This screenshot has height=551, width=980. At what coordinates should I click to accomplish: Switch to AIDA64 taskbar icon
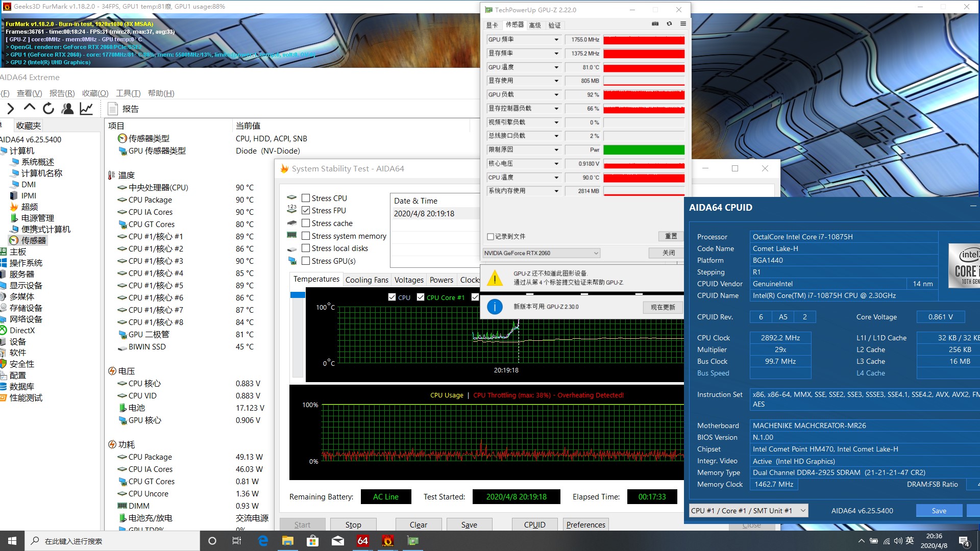click(x=362, y=541)
